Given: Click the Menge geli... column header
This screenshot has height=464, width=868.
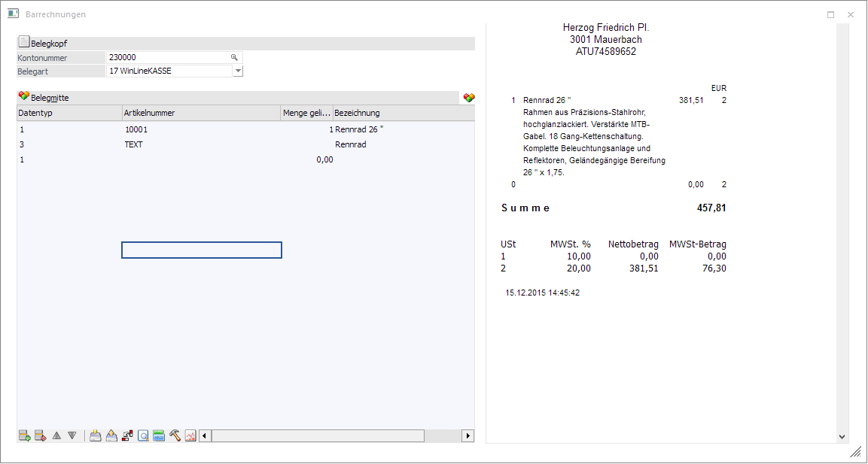Looking at the screenshot, I should [306, 113].
